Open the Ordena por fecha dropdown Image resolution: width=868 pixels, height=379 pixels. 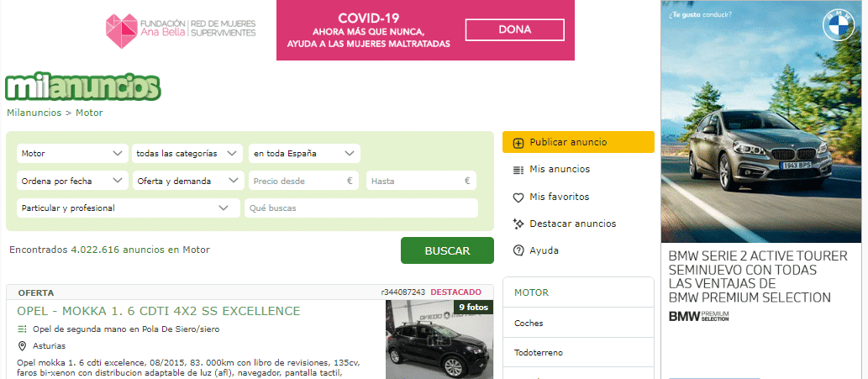click(x=71, y=181)
